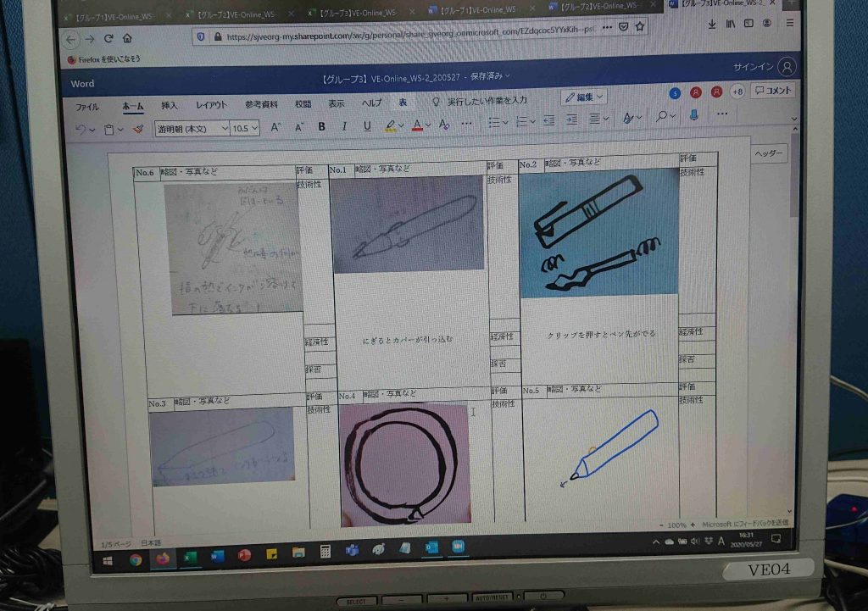This screenshot has width=868, height=611.
Task: Increase the paragraph indent
Action: [571, 119]
